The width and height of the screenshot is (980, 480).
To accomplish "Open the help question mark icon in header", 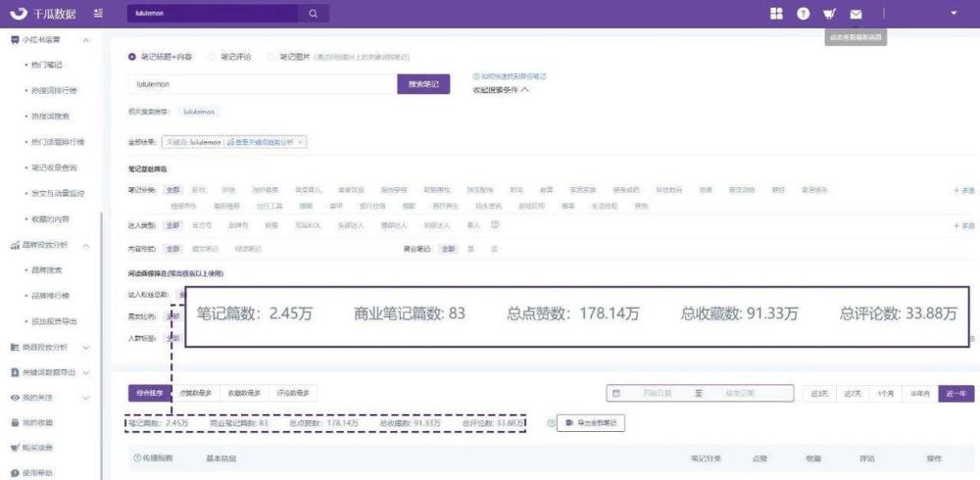I will [x=804, y=14].
